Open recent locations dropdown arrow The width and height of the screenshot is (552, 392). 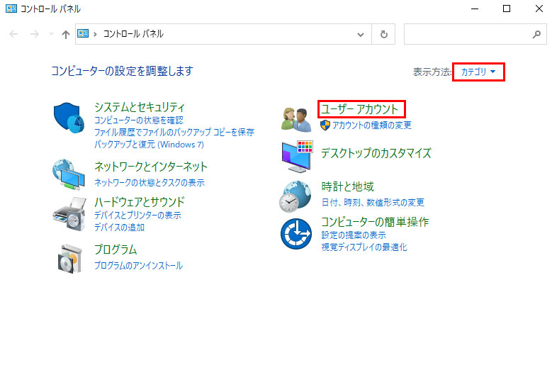52,34
